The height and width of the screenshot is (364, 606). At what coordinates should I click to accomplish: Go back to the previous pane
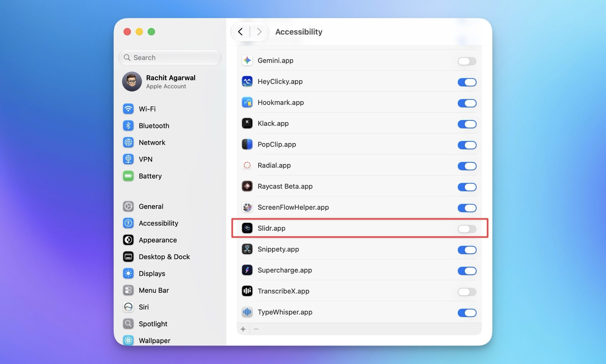point(240,32)
